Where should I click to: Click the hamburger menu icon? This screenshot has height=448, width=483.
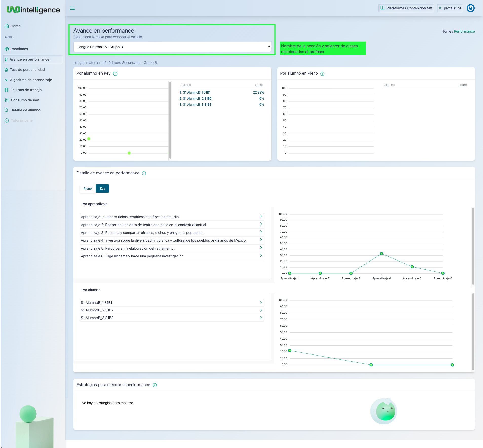tap(72, 8)
